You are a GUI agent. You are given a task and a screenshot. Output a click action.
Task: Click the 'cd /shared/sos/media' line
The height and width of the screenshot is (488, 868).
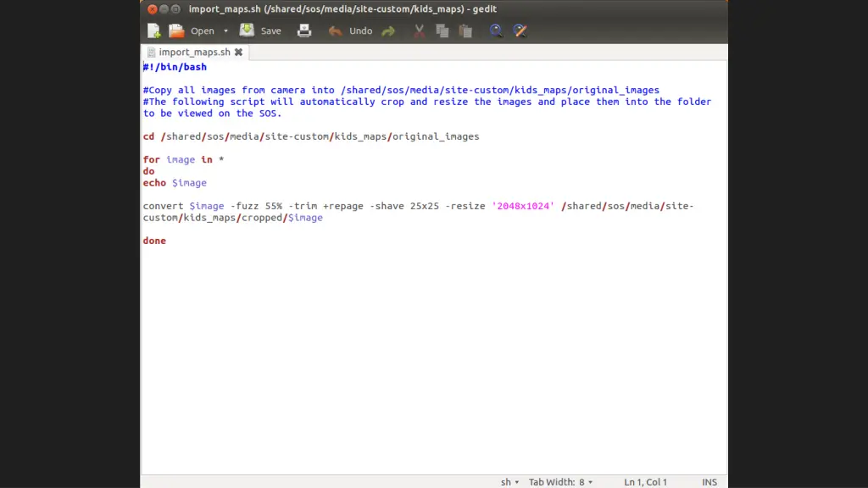pos(311,136)
